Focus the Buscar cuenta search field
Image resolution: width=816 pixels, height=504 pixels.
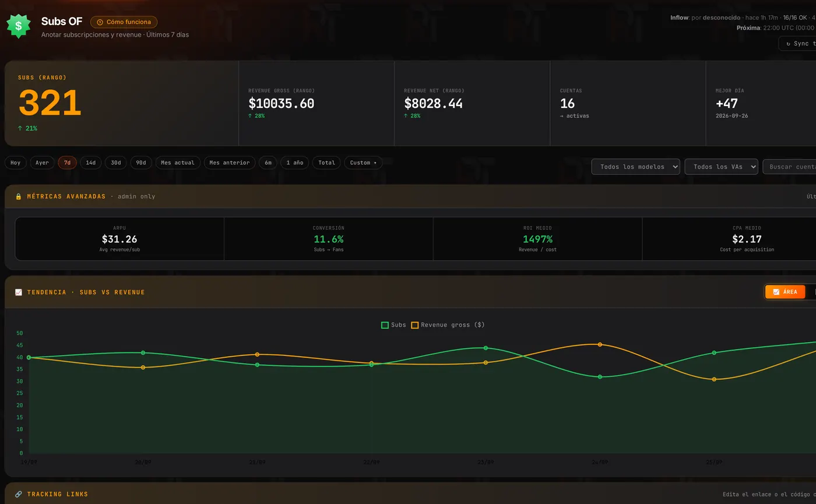point(789,167)
